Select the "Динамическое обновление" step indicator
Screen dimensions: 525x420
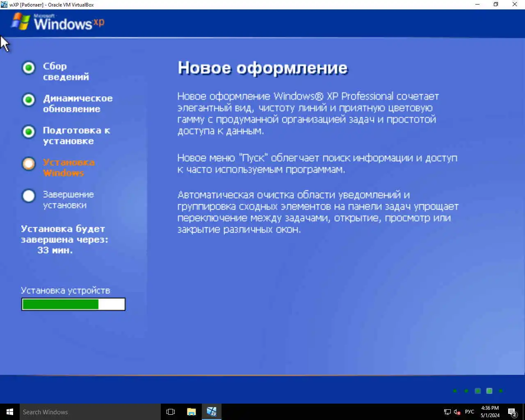click(x=29, y=100)
